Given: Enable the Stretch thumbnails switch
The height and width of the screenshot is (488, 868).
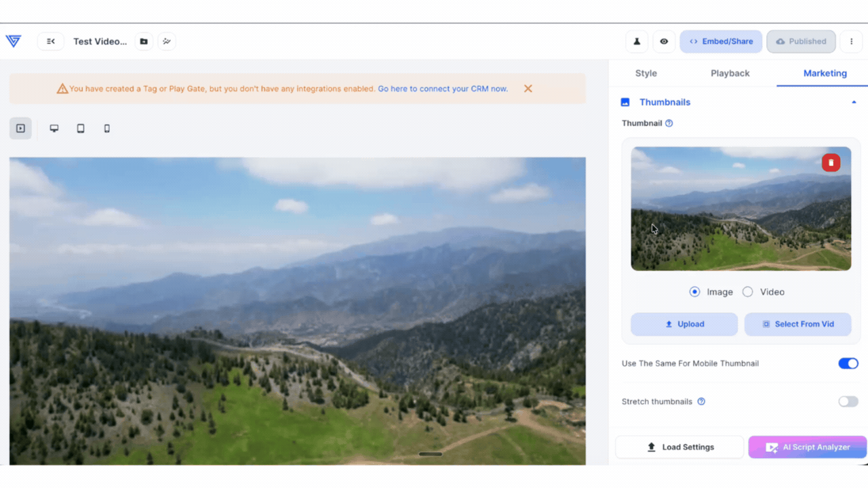Looking at the screenshot, I should pyautogui.click(x=848, y=401).
